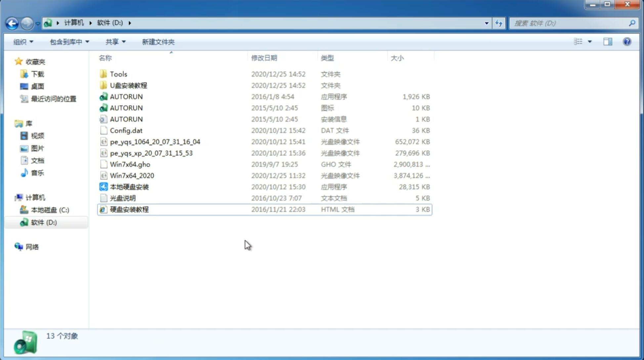The height and width of the screenshot is (360, 644).
Task: Click 新建文件夹 button
Action: (x=158, y=42)
